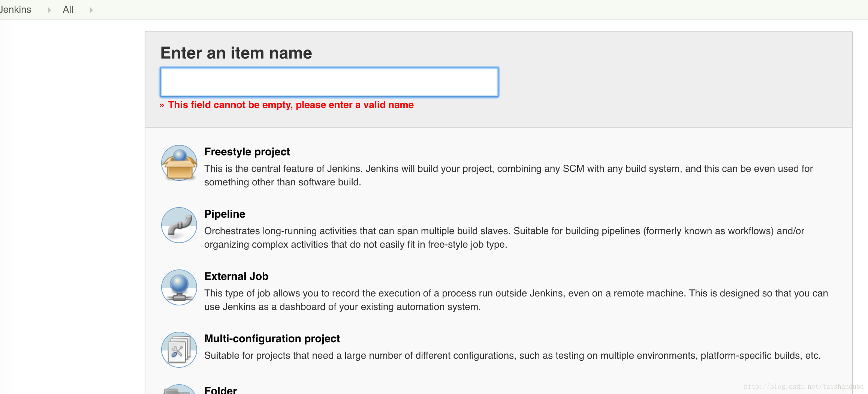The height and width of the screenshot is (394, 868).
Task: Click the partially visible Folder icon
Action: tap(179, 389)
